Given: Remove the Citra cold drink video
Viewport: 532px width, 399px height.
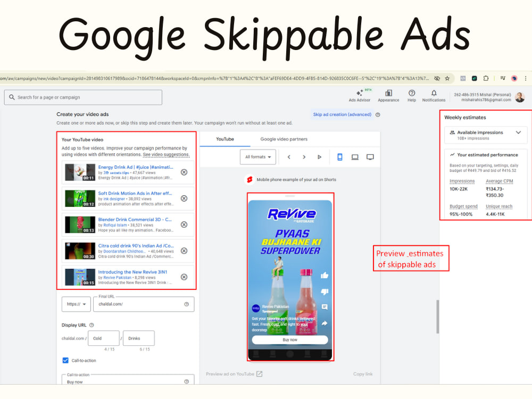Looking at the screenshot, I should coord(184,251).
